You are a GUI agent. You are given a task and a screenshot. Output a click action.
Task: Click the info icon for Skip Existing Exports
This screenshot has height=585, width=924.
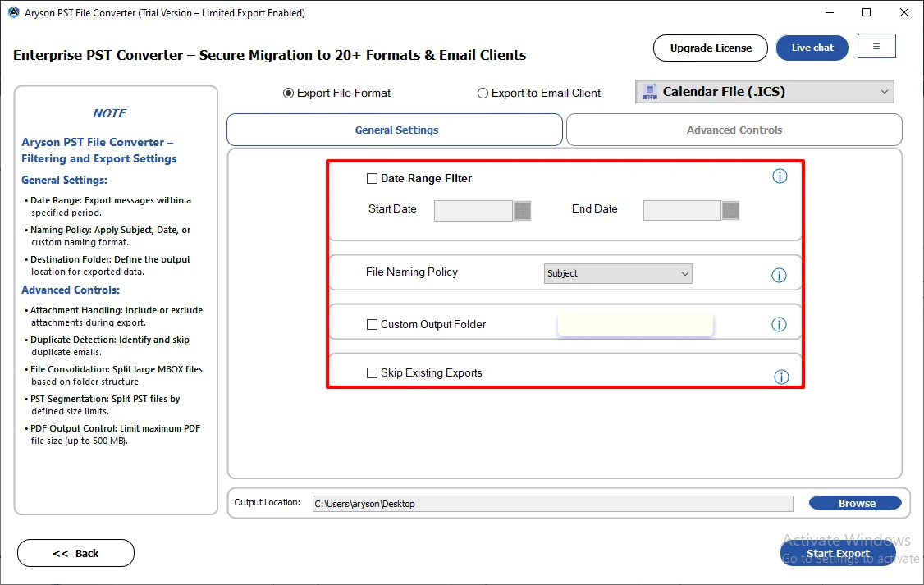(781, 377)
